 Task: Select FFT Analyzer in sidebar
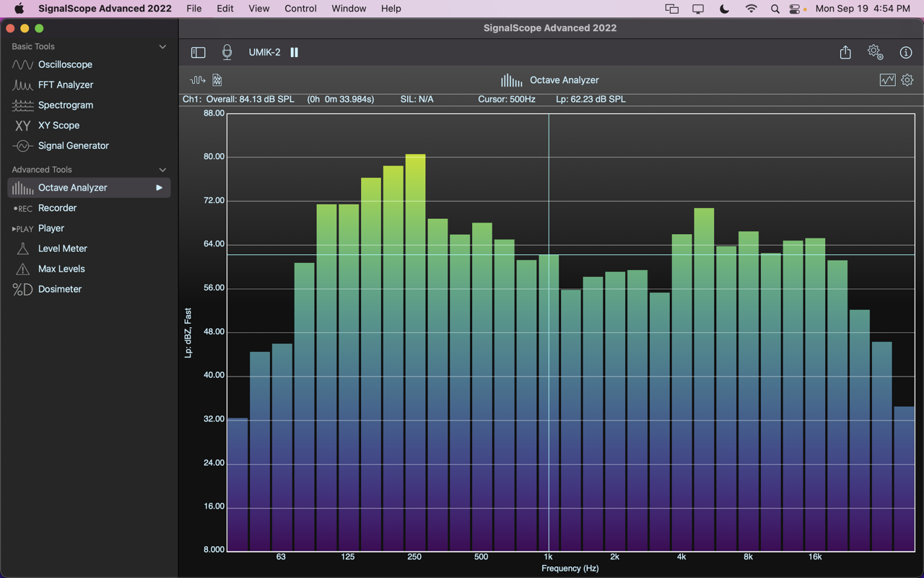pos(89,85)
